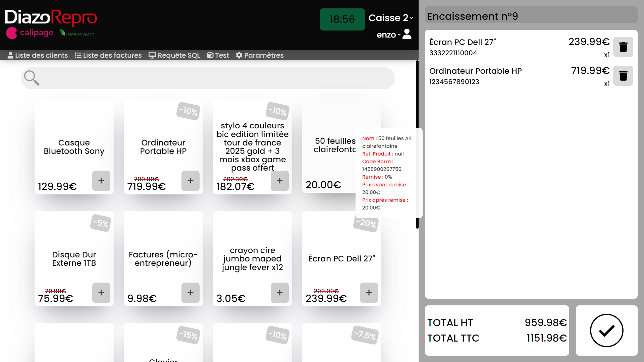Open Liste des clients menu

coord(38,55)
